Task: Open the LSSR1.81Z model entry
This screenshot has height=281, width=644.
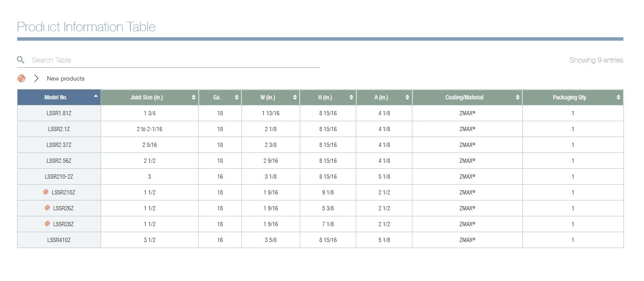Action: click(x=59, y=114)
